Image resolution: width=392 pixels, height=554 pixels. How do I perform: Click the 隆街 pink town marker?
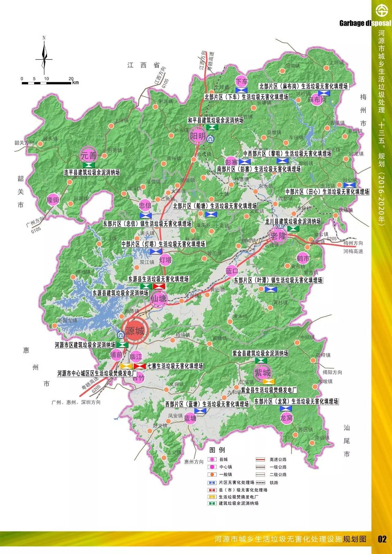53,200
